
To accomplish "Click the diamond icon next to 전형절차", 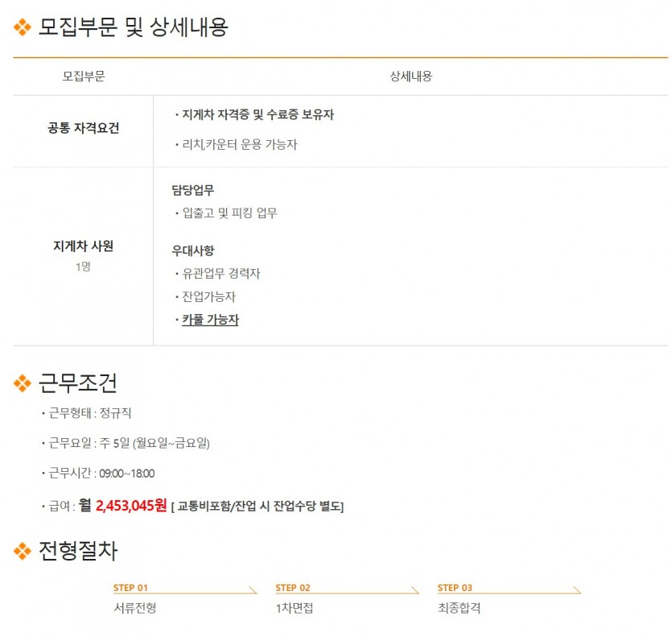I will click(23, 551).
